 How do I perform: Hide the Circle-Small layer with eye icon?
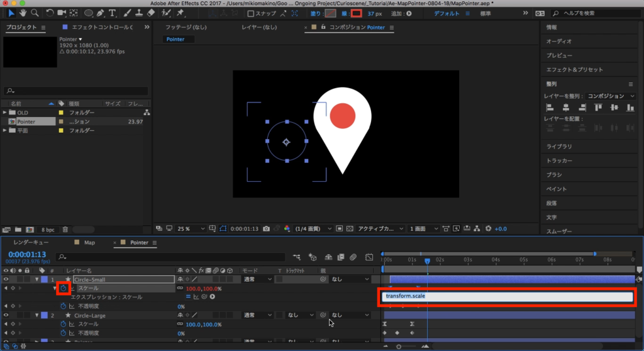point(6,279)
